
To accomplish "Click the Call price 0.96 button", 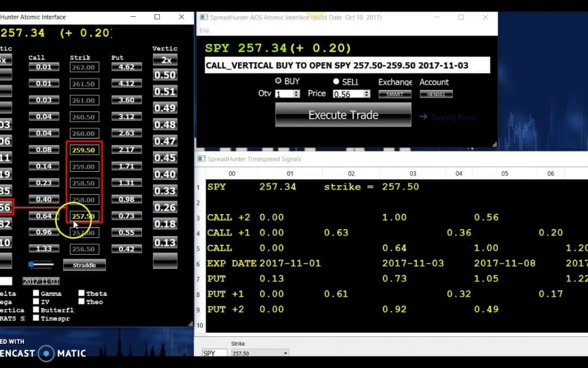I will click(x=44, y=232).
